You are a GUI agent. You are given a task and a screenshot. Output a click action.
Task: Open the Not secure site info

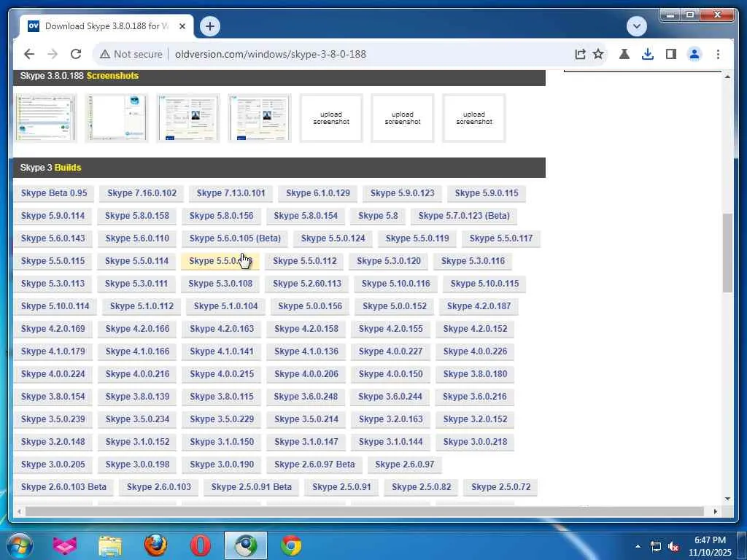point(131,54)
